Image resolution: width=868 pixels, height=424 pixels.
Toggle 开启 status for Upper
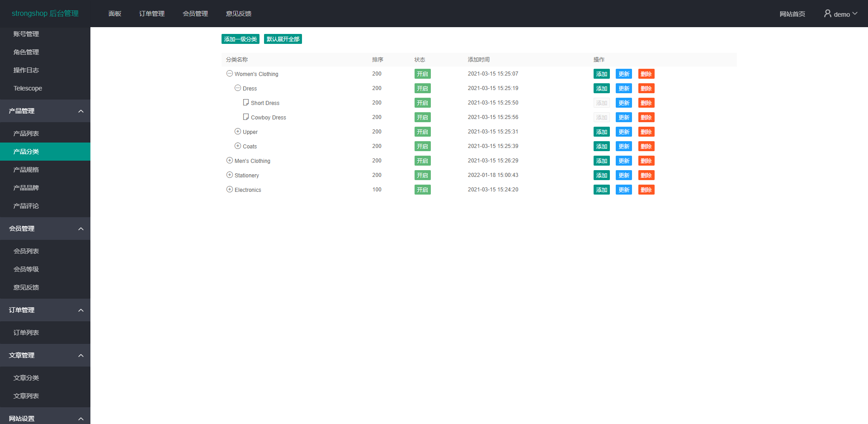coord(423,132)
